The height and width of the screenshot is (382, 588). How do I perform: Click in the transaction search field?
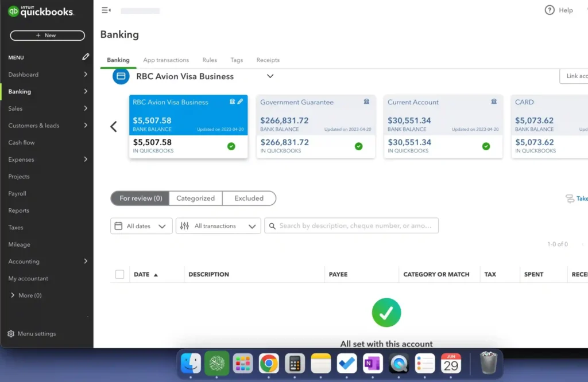[351, 225]
